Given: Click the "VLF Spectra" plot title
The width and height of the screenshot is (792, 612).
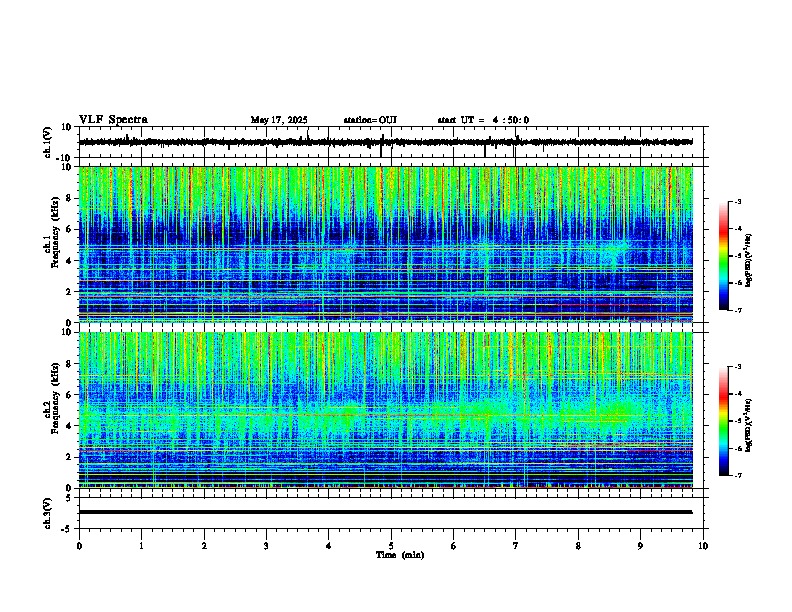Looking at the screenshot, I should pyautogui.click(x=113, y=120).
